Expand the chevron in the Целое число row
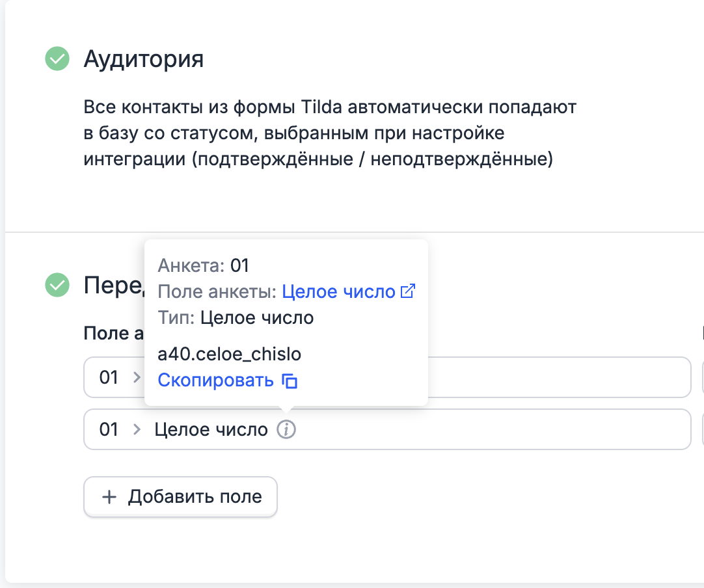The image size is (704, 588). 137,429
